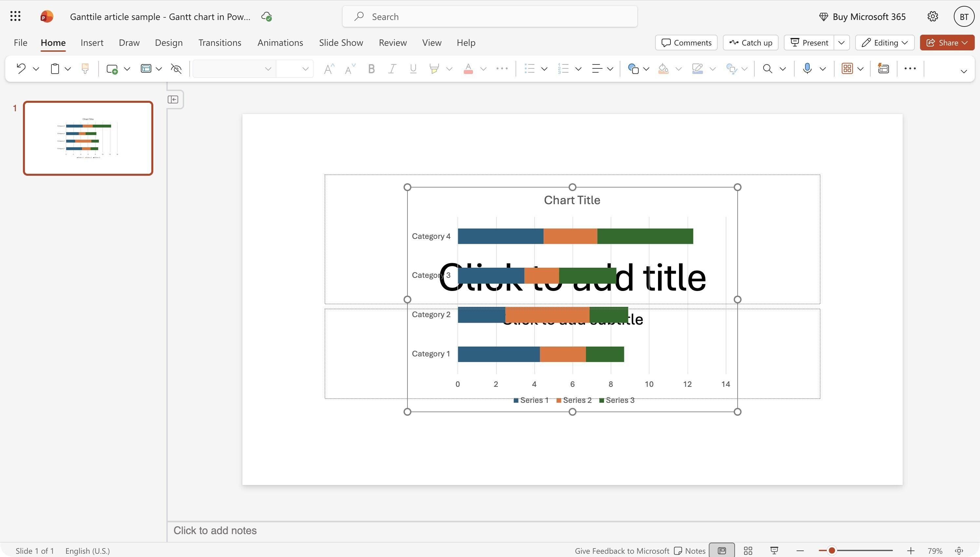
Task: Click to add notes area
Action: [x=573, y=530]
